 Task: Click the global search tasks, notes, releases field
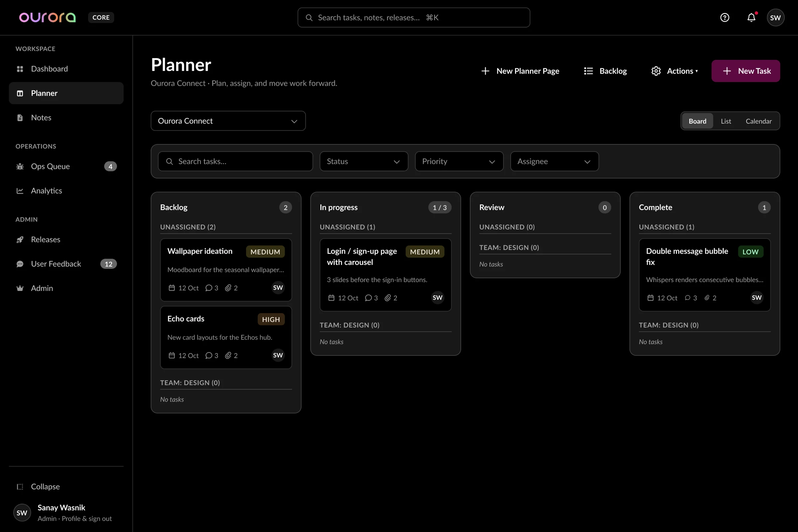[414, 18]
